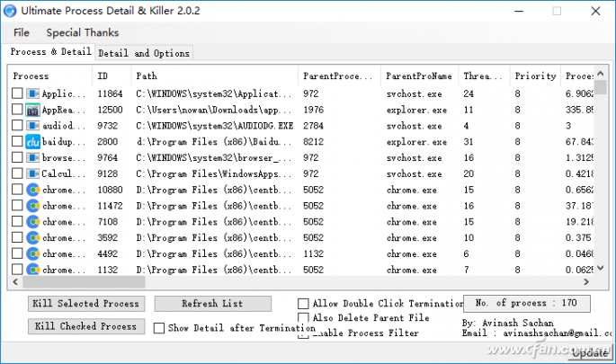This screenshot has width=616, height=364.
Task: Click the AppRea... process icon
Action: [33, 110]
